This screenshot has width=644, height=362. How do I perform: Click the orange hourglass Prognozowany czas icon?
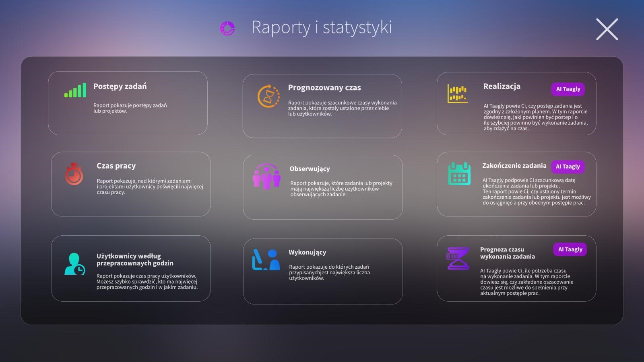pos(268,96)
